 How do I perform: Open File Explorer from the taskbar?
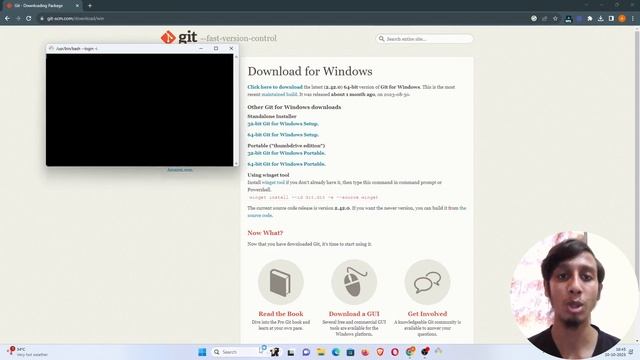(321, 352)
